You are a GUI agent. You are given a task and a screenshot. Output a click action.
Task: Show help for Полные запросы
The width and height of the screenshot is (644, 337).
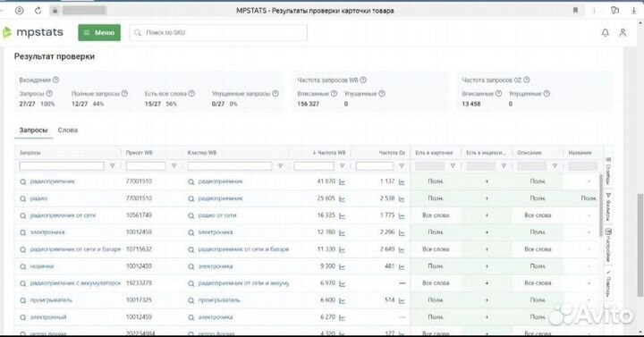[x=124, y=94]
